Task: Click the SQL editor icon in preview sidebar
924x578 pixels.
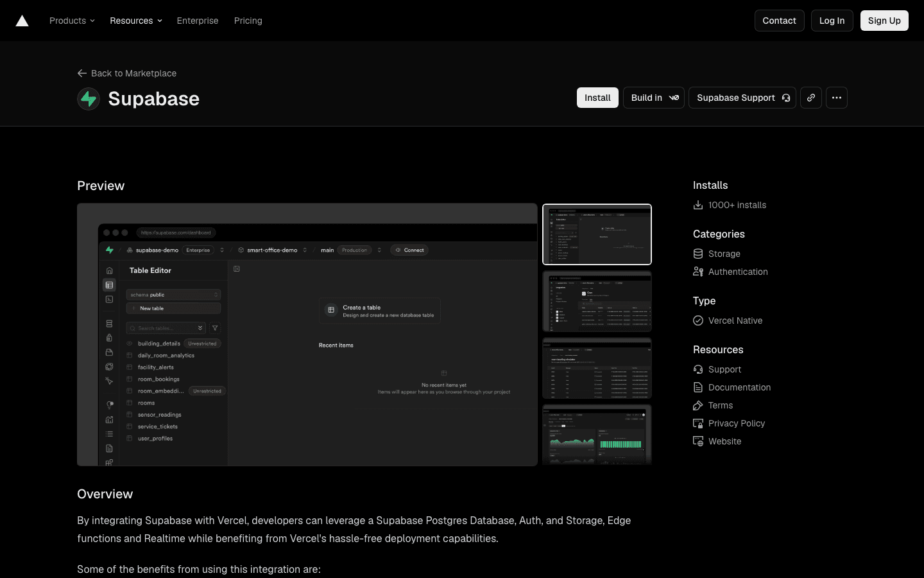Action: (109, 299)
